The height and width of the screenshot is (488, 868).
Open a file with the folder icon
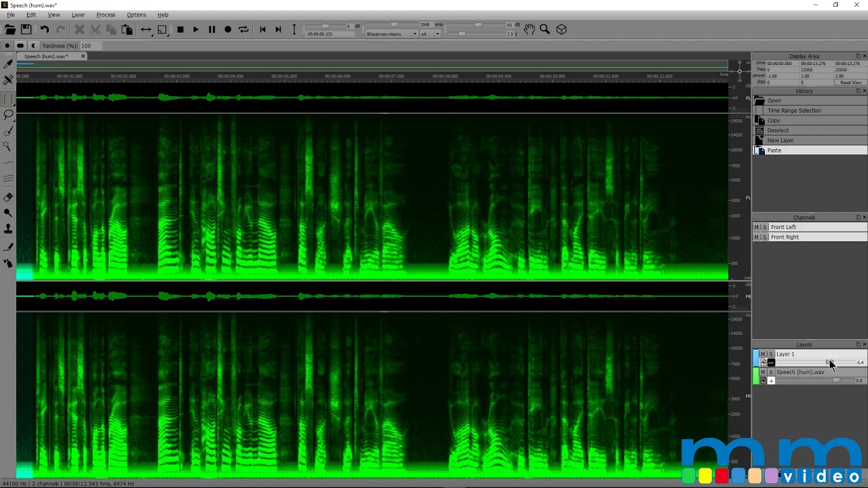(9, 29)
